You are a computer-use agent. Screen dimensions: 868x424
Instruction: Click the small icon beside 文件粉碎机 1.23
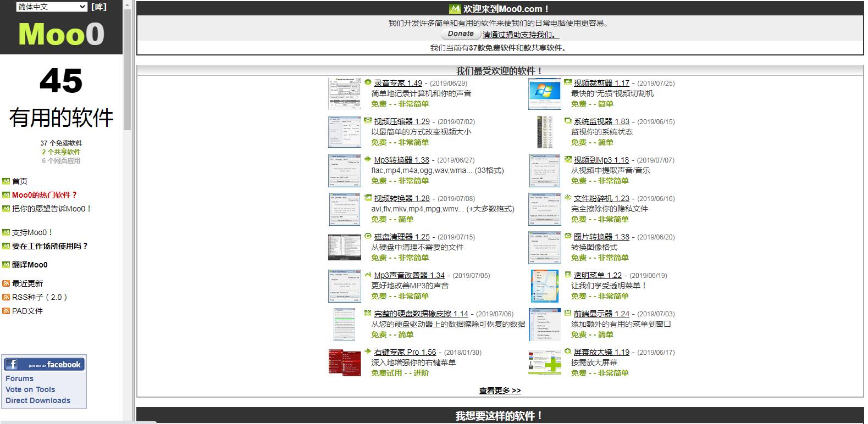tap(568, 198)
